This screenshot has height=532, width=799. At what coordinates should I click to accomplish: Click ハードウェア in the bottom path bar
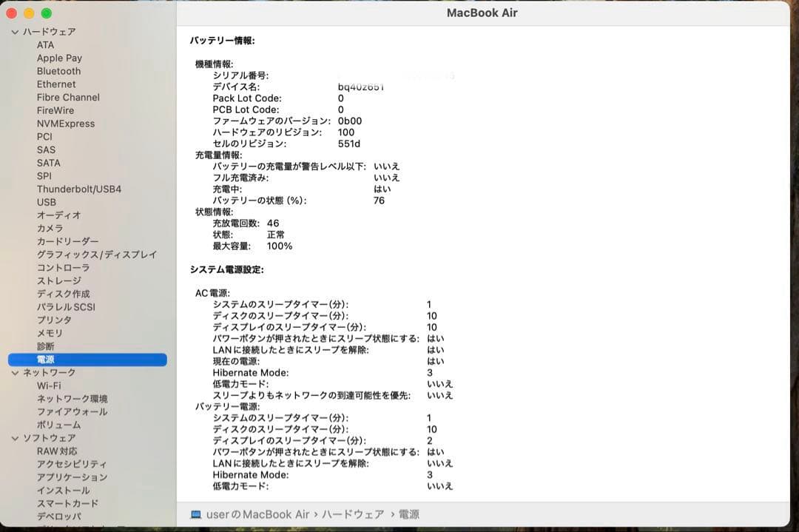pos(353,515)
